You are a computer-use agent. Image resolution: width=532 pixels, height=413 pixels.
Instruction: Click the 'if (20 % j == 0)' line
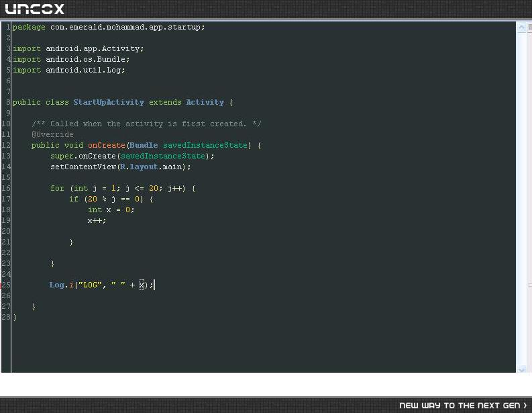point(111,199)
